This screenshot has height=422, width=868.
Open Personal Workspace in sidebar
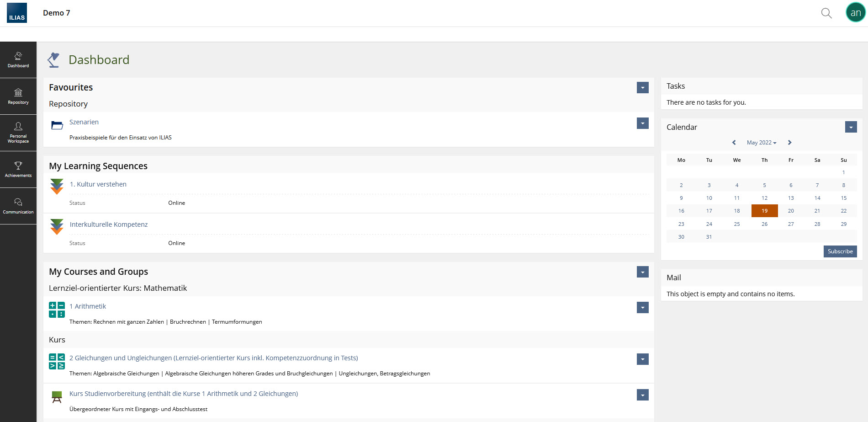[x=18, y=133]
